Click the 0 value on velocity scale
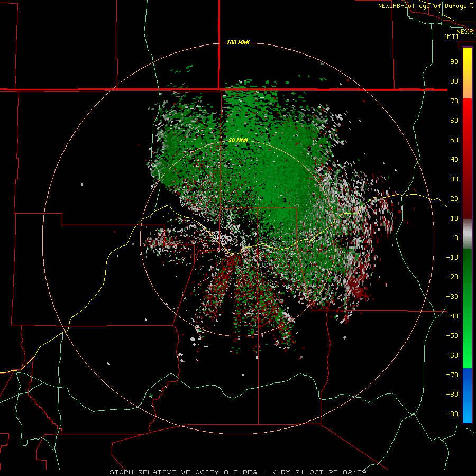Screen dimensions: 476x476 [456, 237]
